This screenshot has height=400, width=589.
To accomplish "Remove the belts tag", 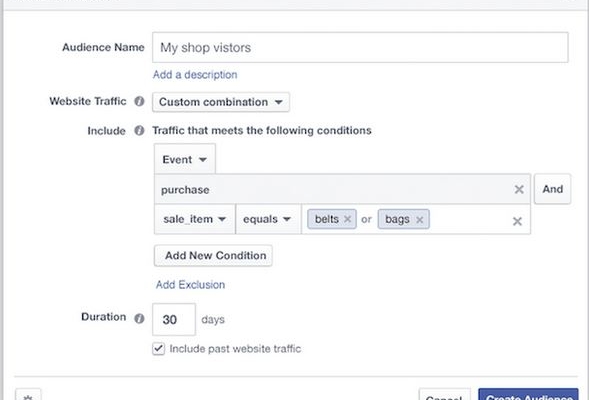I will pos(347,219).
